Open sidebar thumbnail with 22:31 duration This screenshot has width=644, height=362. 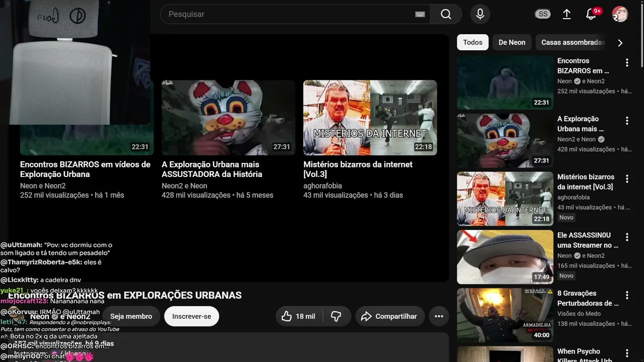[x=505, y=82]
